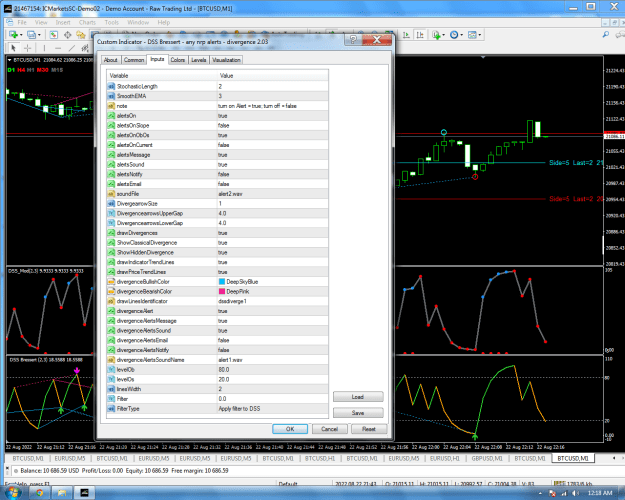This screenshot has height=500, width=625.
Task: Pick the DeepPink divergenceBearishColor swatch
Action: tap(222, 291)
